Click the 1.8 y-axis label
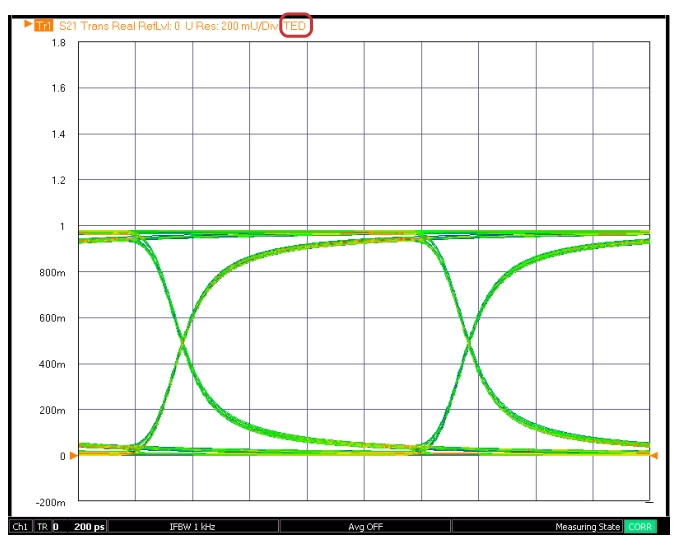 point(58,43)
